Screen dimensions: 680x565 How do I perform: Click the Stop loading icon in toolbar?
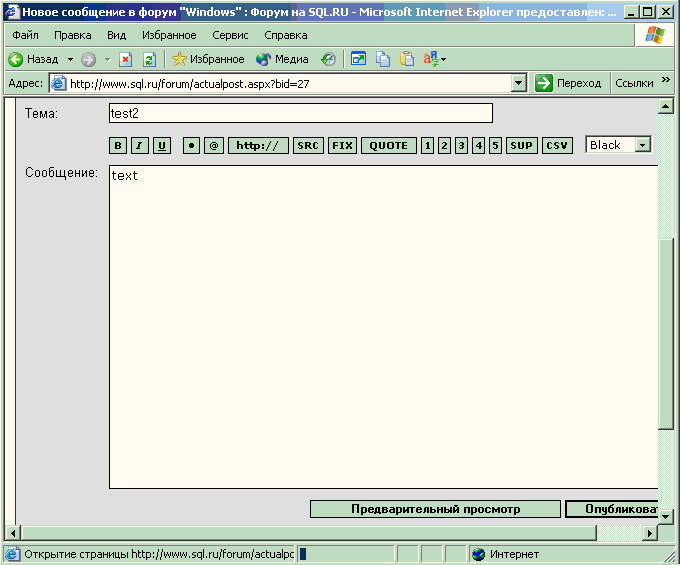[x=125, y=59]
